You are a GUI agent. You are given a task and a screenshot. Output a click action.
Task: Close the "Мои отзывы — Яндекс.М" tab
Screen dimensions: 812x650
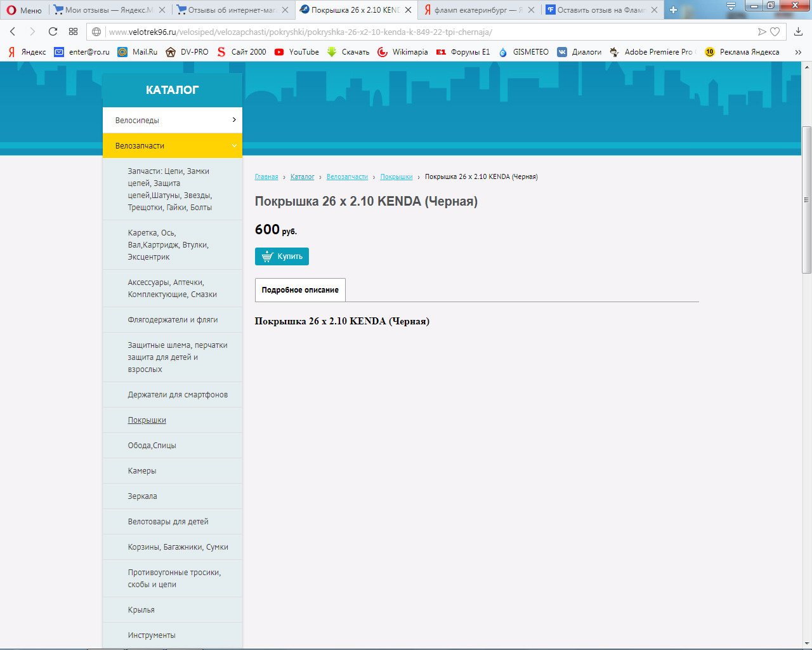pos(162,10)
